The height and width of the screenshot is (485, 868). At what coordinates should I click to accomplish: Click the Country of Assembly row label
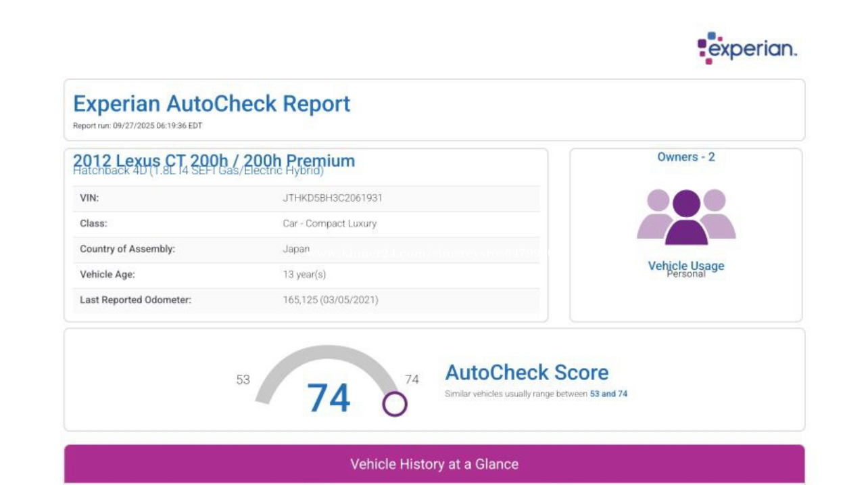[x=127, y=249]
